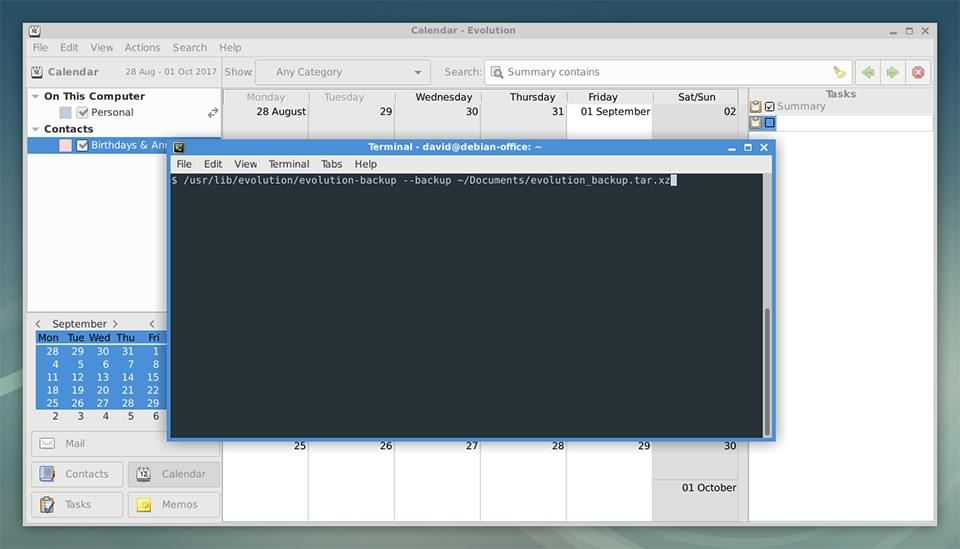The width and height of the screenshot is (960, 549).
Task: Toggle the Personal calendar checkbox
Action: point(82,113)
